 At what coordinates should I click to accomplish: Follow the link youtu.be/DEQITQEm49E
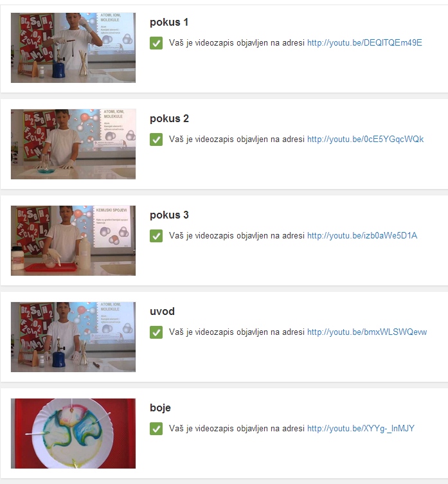tap(364, 42)
